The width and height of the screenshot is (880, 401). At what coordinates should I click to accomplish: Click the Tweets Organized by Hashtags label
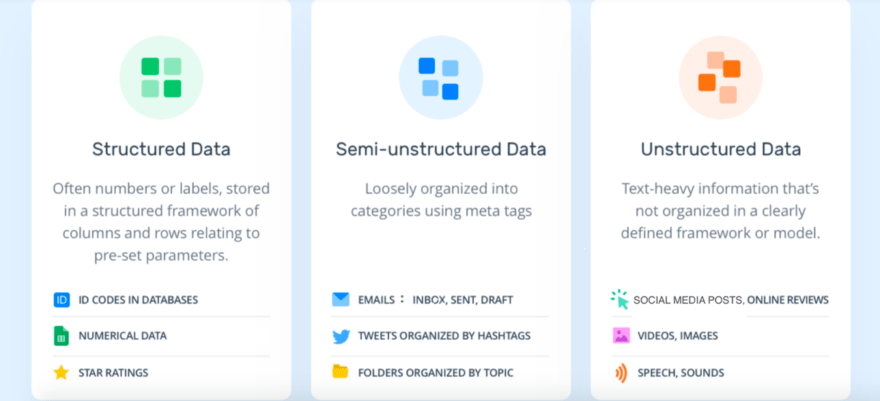(x=432, y=336)
